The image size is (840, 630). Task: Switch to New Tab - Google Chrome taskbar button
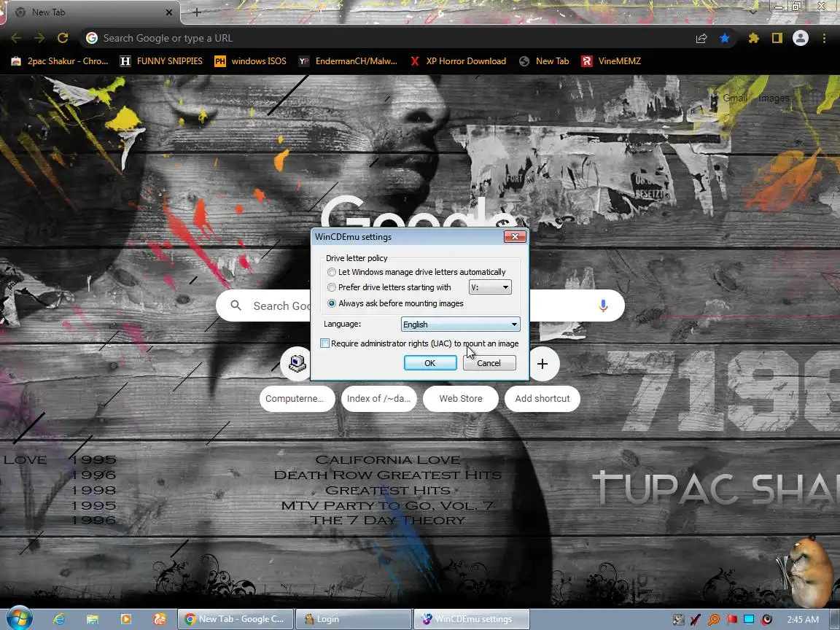tap(236, 619)
